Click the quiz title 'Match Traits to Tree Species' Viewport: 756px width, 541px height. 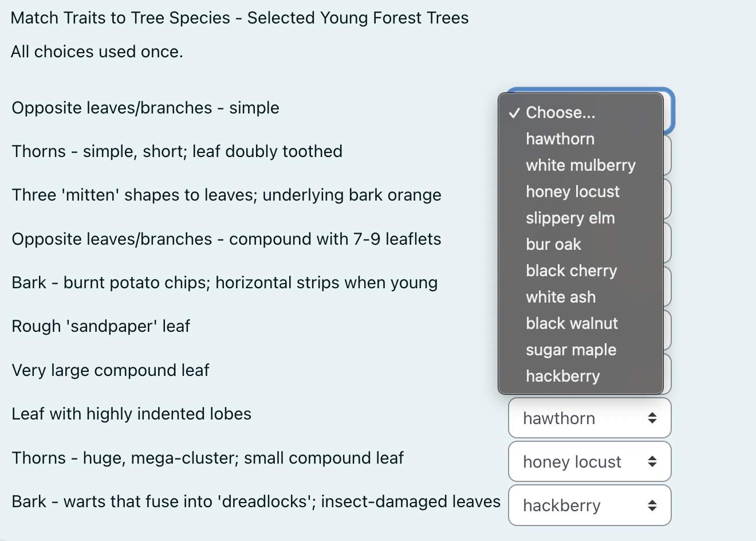tap(239, 18)
